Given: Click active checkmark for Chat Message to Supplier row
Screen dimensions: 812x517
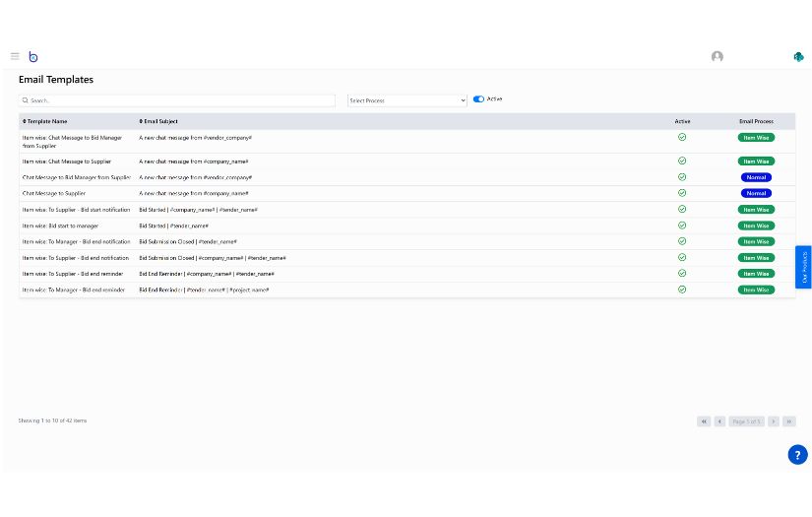Looking at the screenshot, I should click(682, 193).
